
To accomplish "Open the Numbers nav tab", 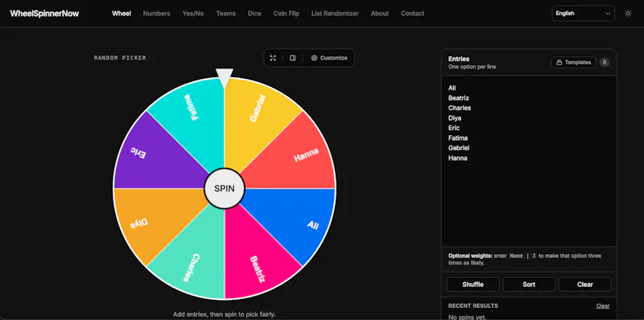I will coord(156,14).
